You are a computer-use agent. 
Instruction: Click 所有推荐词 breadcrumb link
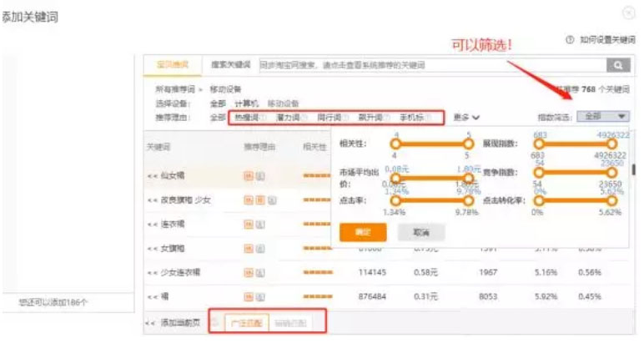[174, 89]
